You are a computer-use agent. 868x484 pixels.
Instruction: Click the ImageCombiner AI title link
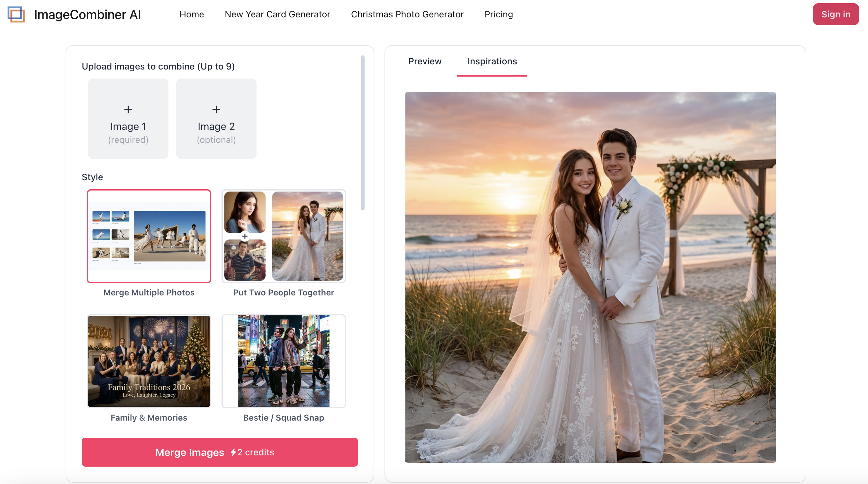click(87, 14)
